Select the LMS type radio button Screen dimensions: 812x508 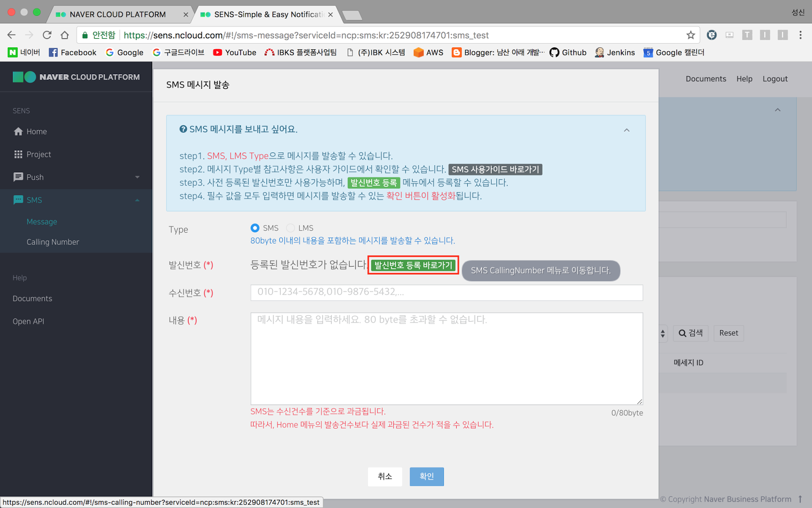(290, 228)
